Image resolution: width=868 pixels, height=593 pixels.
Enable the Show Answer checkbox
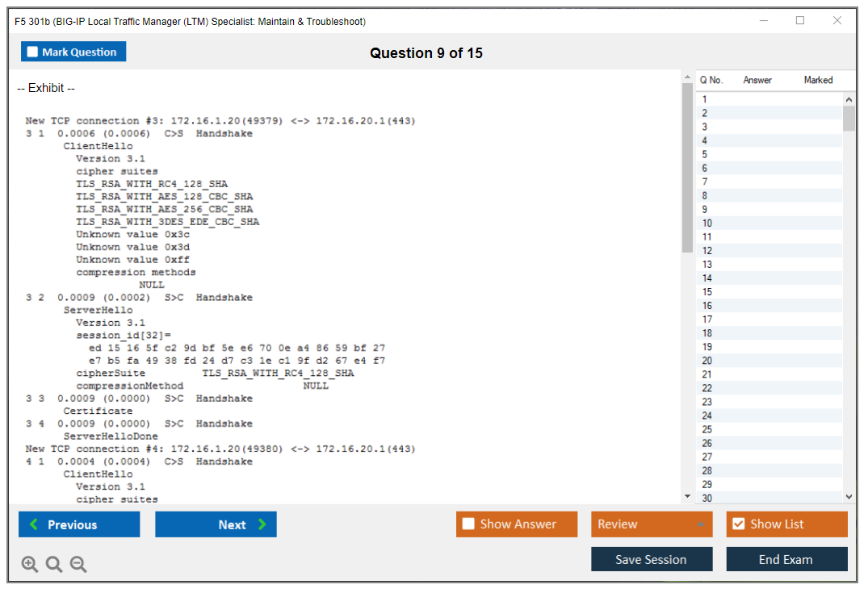468,524
